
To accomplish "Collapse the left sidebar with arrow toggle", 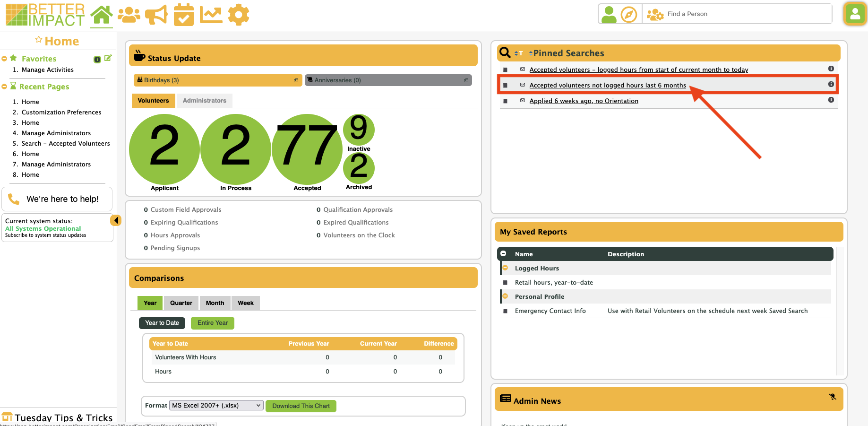I will pos(116,220).
